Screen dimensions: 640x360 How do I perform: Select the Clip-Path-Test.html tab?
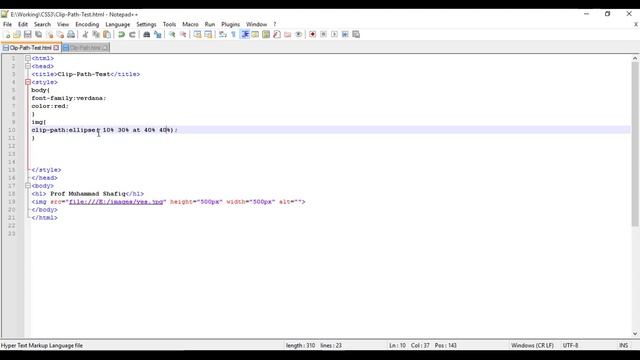click(x=31, y=48)
